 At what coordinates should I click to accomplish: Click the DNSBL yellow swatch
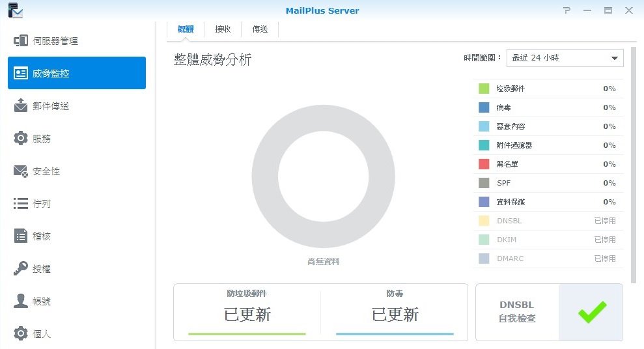pos(484,221)
